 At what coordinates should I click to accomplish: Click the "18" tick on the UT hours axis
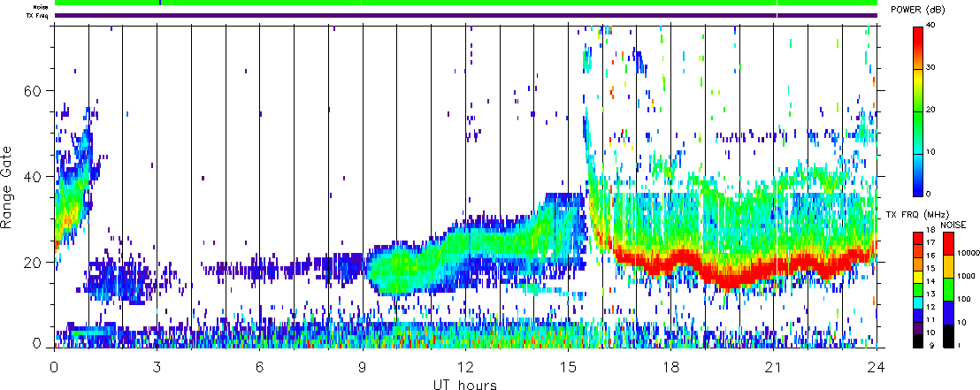[670, 366]
